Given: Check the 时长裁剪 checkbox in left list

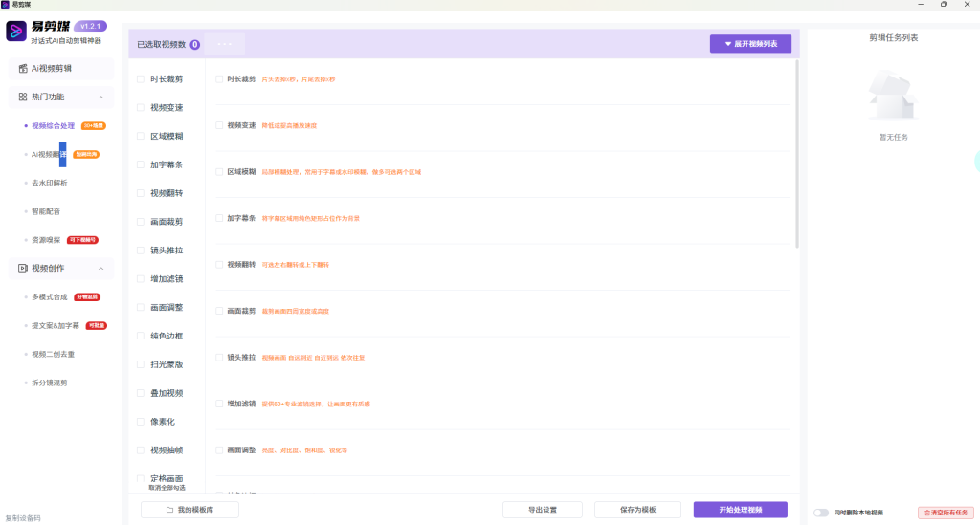Looking at the screenshot, I should (x=141, y=79).
